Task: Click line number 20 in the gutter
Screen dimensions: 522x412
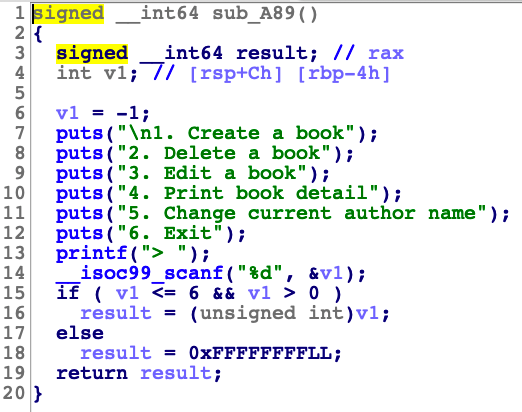Action: click(14, 393)
